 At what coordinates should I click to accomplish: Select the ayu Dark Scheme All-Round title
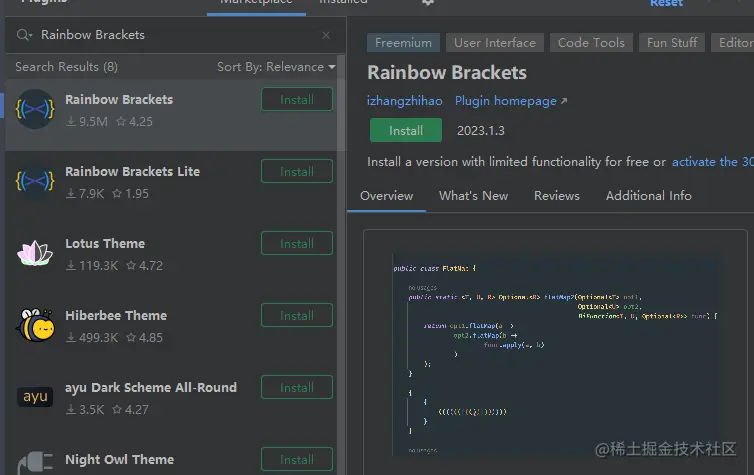(x=151, y=388)
